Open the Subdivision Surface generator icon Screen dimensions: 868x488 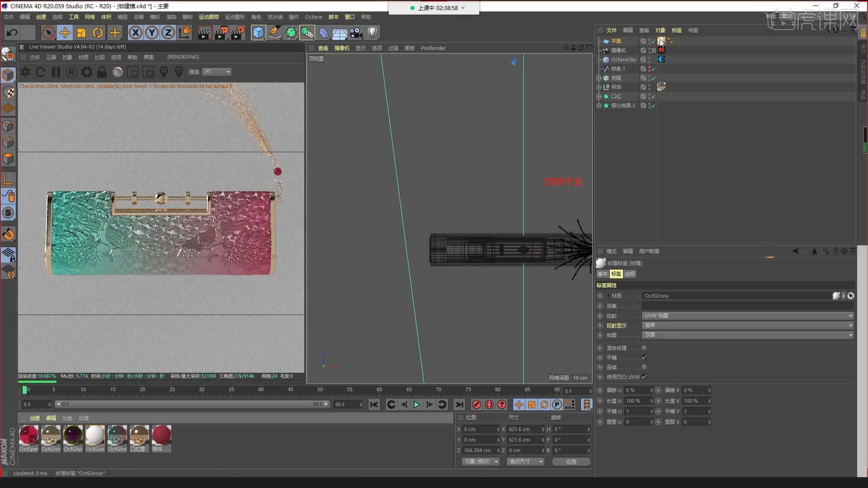(291, 33)
